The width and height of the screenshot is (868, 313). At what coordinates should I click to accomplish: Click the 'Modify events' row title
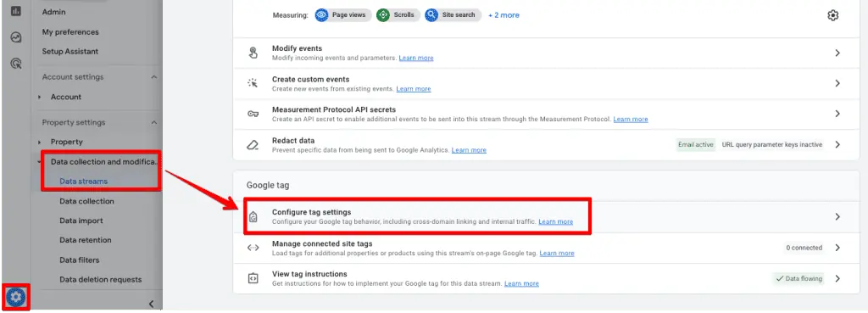(x=298, y=48)
